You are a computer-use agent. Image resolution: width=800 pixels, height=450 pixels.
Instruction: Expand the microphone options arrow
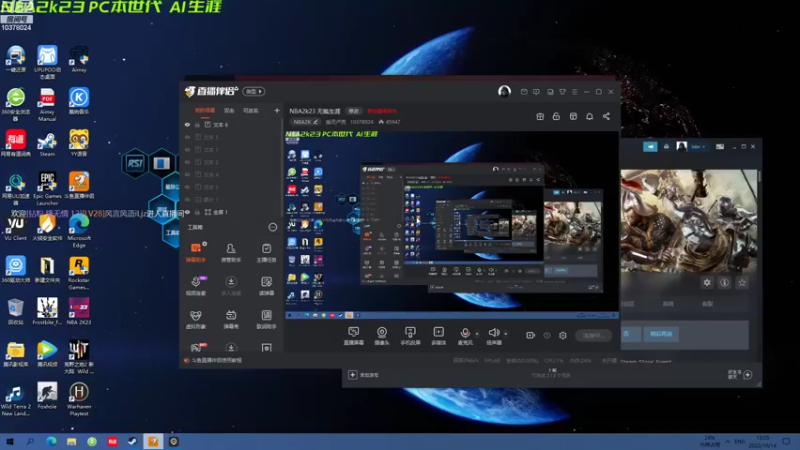pos(477,334)
